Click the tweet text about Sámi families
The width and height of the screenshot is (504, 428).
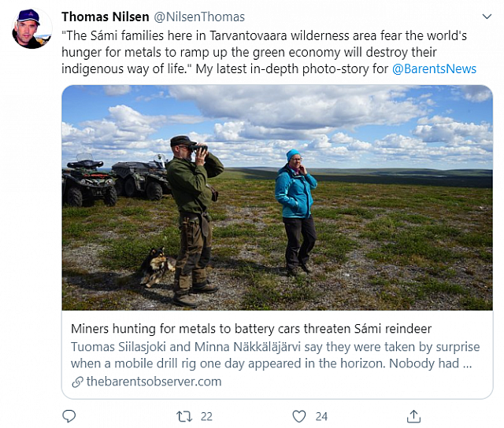pos(269,53)
